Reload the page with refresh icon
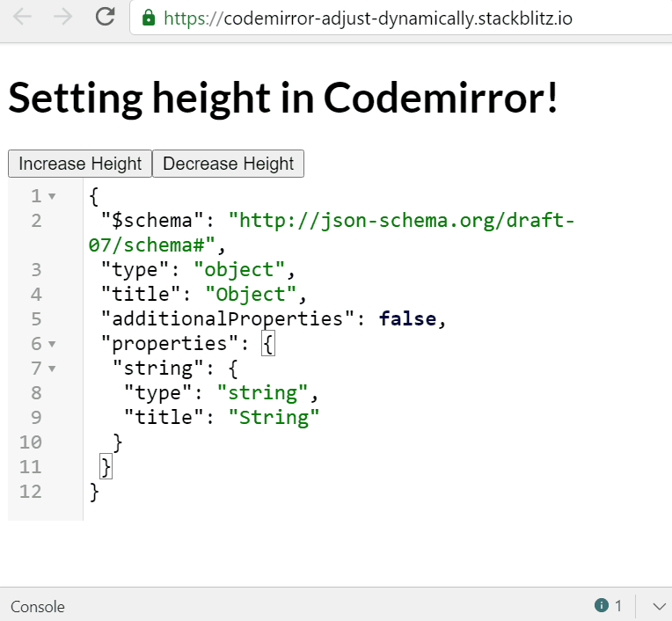 pos(106,17)
